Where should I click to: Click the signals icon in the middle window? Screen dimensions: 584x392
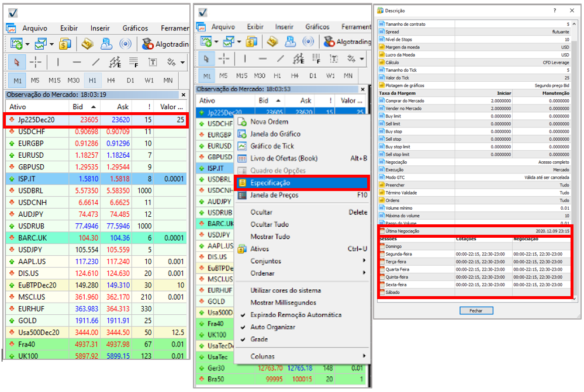(308, 41)
